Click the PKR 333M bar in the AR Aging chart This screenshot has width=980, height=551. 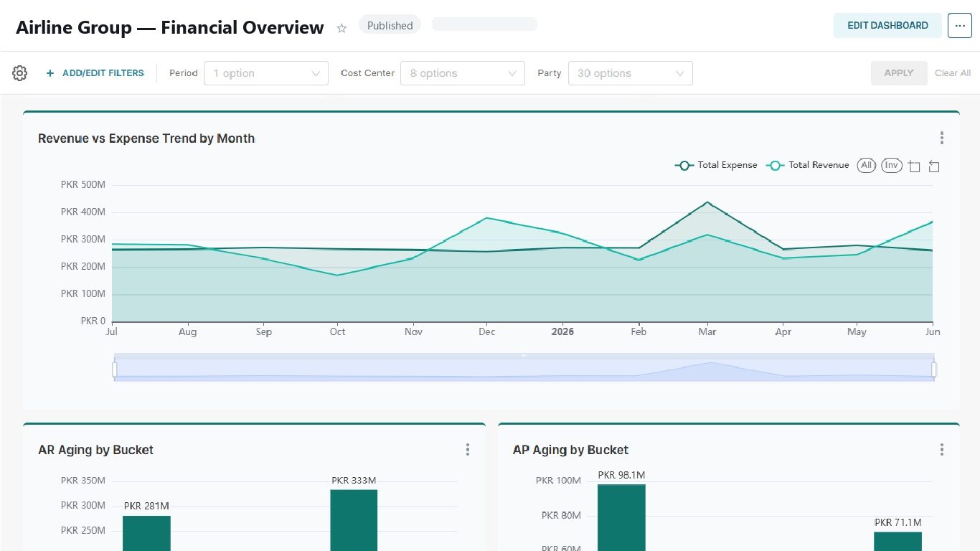(354, 520)
